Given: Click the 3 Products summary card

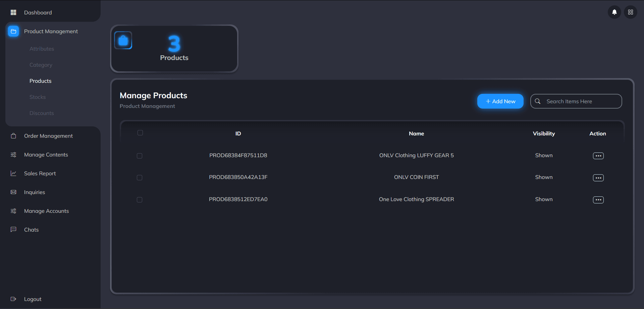Looking at the screenshot, I should 174,49.
